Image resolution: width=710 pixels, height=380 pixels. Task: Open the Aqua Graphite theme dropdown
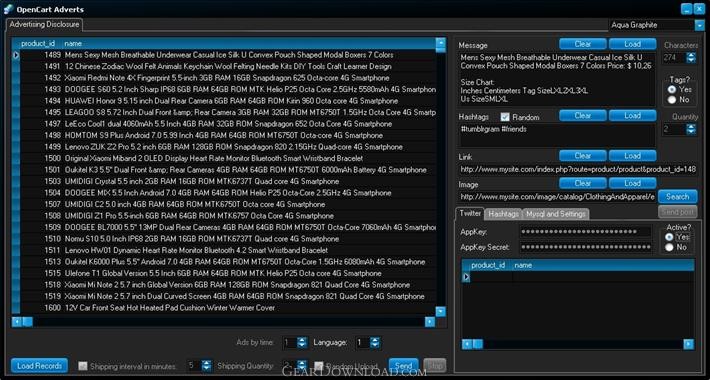700,25
